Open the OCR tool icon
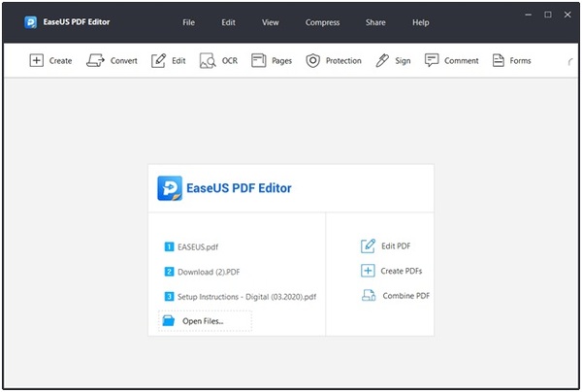This screenshot has height=392, width=582. point(208,60)
